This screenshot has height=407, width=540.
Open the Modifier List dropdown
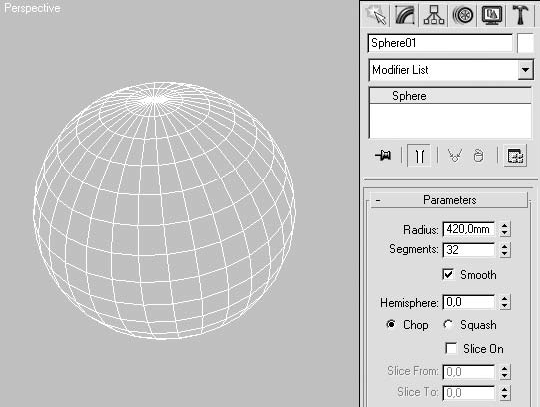point(451,70)
